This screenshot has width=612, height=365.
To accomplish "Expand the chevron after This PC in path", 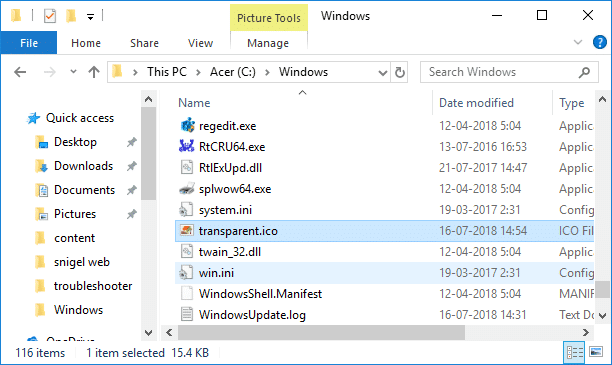I will point(198,72).
